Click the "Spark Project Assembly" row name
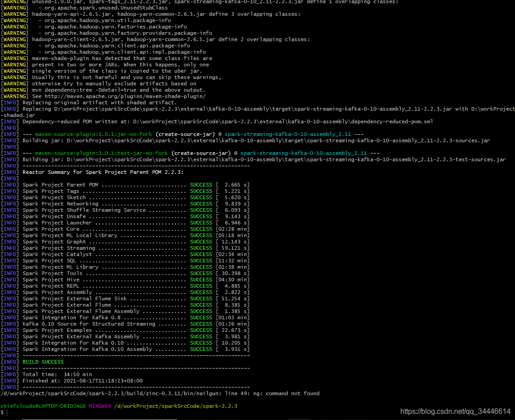The width and height of the screenshot is (515, 420). [x=57, y=292]
